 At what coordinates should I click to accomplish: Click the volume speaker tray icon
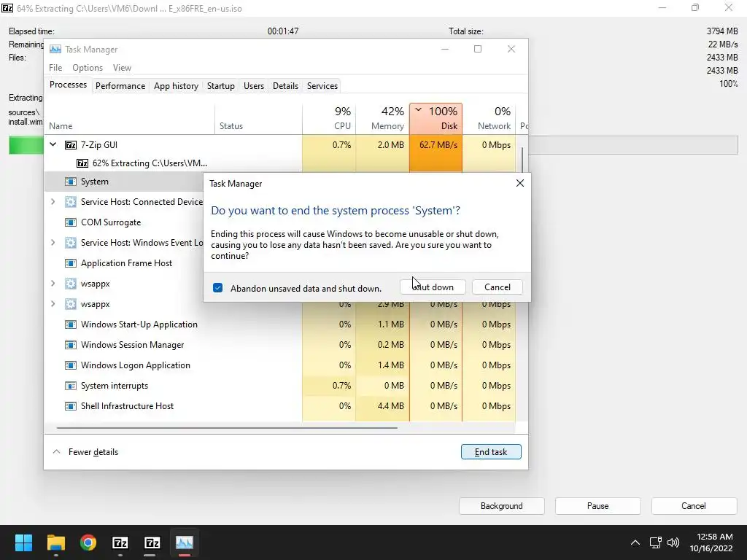(x=673, y=542)
